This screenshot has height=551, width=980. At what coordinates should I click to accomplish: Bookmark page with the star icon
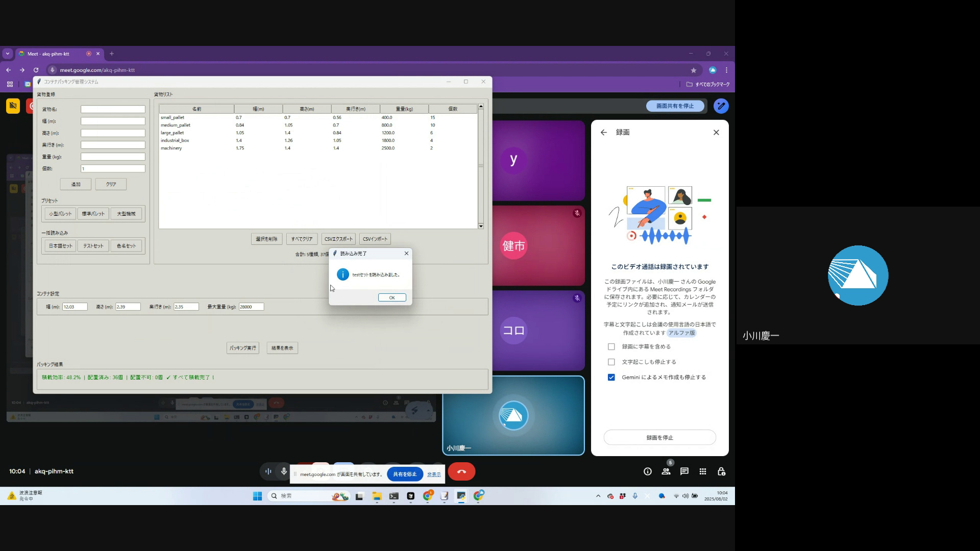pyautogui.click(x=693, y=70)
